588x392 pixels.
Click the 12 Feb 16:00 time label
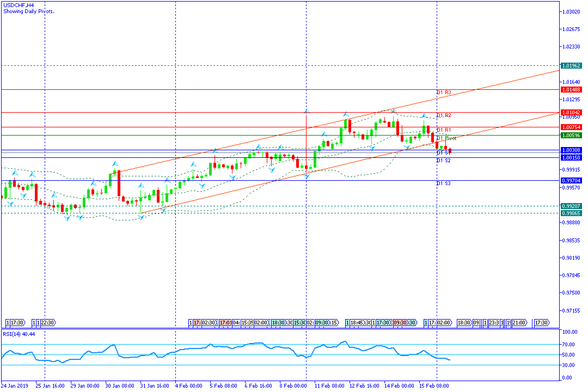click(364, 385)
